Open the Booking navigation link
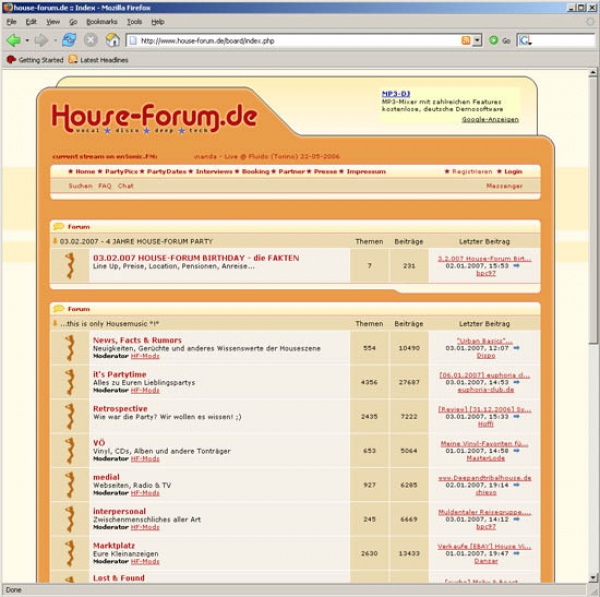The height and width of the screenshot is (597, 600). point(256,171)
